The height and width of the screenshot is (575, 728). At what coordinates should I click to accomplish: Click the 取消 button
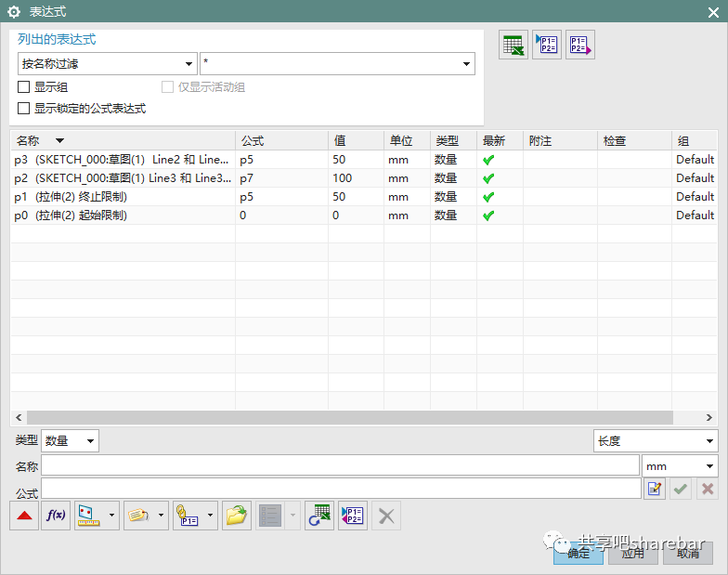pyautogui.click(x=687, y=553)
